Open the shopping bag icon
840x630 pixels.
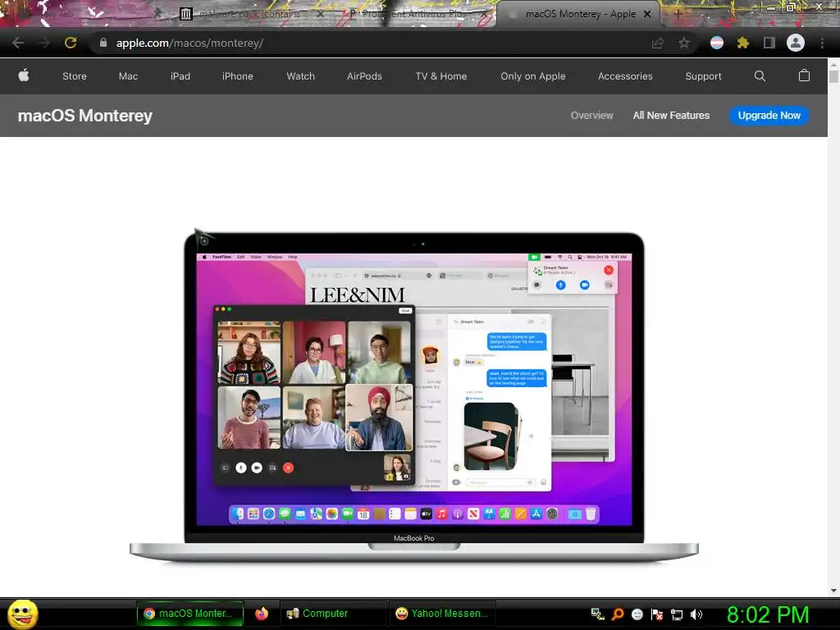804,75
